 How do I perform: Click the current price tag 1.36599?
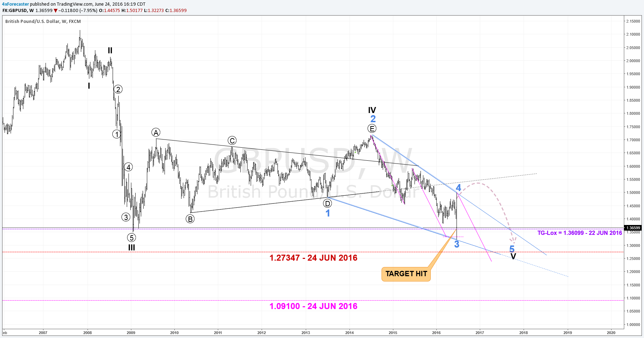[633, 228]
